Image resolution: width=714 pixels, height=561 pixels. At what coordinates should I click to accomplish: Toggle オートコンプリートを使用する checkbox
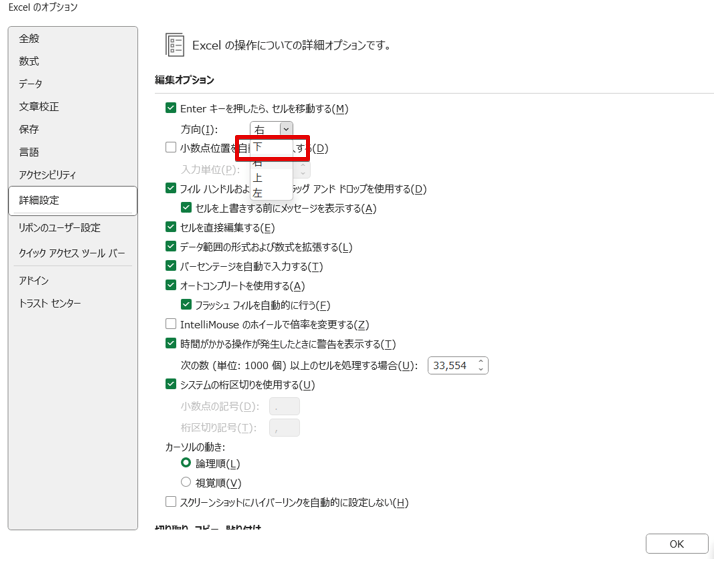point(171,286)
